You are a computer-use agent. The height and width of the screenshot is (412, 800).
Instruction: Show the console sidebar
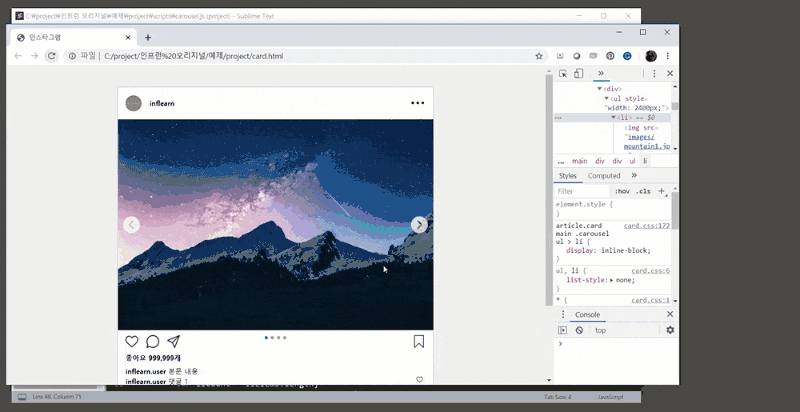click(x=563, y=330)
